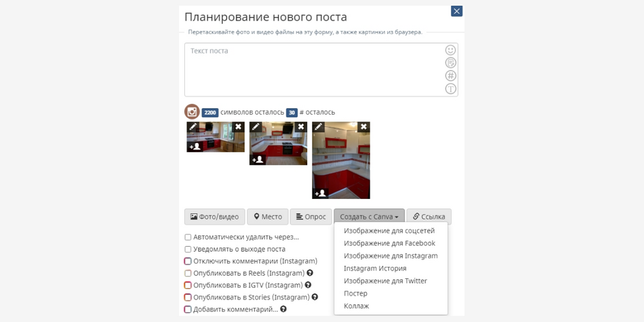Remove the second kitchen photo
This screenshot has width=644, height=322.
coord(301,127)
